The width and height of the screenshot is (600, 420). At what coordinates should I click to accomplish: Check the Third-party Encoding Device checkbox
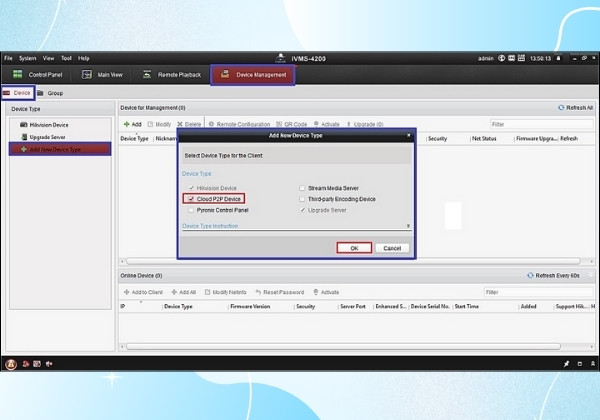(x=302, y=199)
